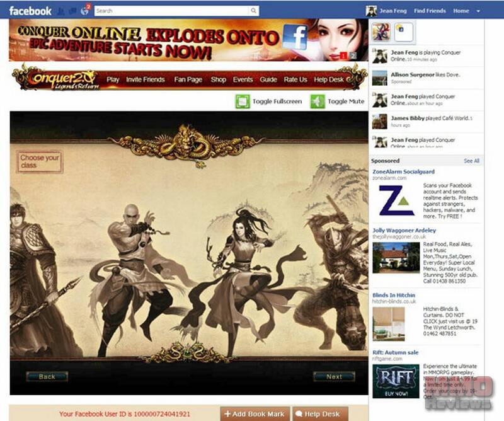Click See All sponsored link
Image resolution: width=504 pixels, height=421 pixels.
471,161
